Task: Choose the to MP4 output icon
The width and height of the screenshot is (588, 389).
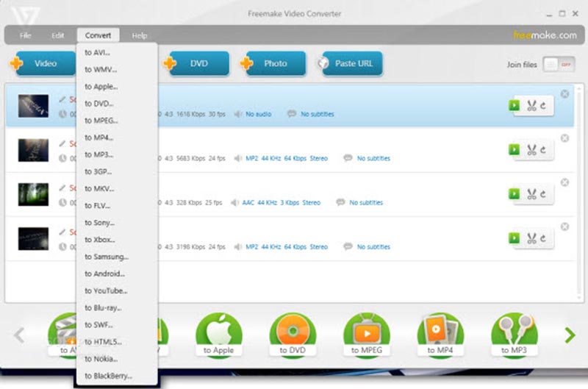Action: (440, 335)
